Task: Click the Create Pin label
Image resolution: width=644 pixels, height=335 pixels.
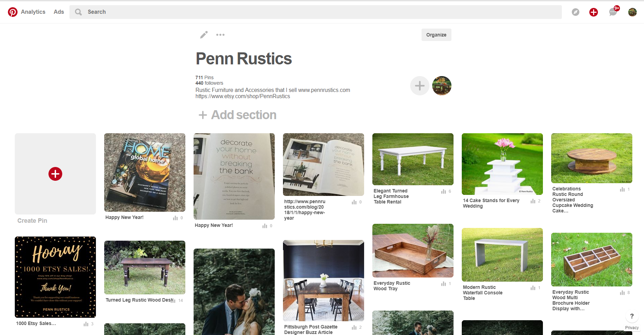Action: click(32, 221)
